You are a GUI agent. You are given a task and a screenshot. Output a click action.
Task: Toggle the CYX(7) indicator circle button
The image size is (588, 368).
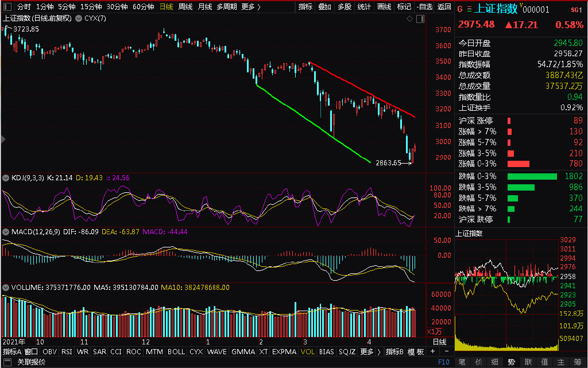(79, 18)
